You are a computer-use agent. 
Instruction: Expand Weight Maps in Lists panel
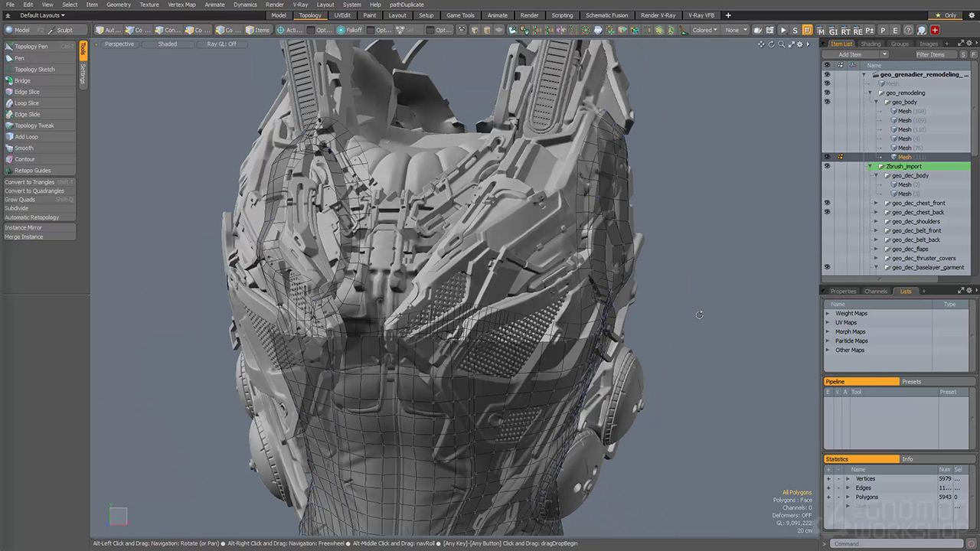click(x=828, y=313)
